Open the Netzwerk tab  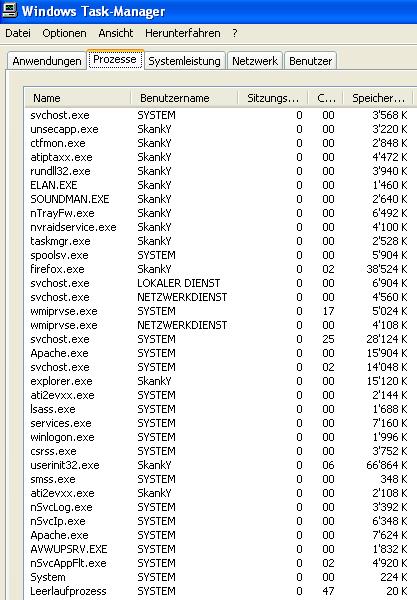(255, 61)
